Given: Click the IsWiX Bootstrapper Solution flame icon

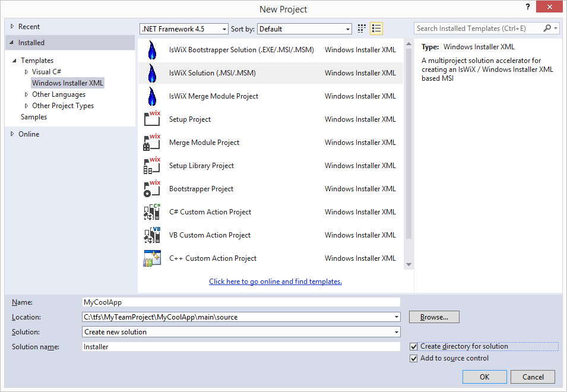Looking at the screenshot, I should [152, 50].
